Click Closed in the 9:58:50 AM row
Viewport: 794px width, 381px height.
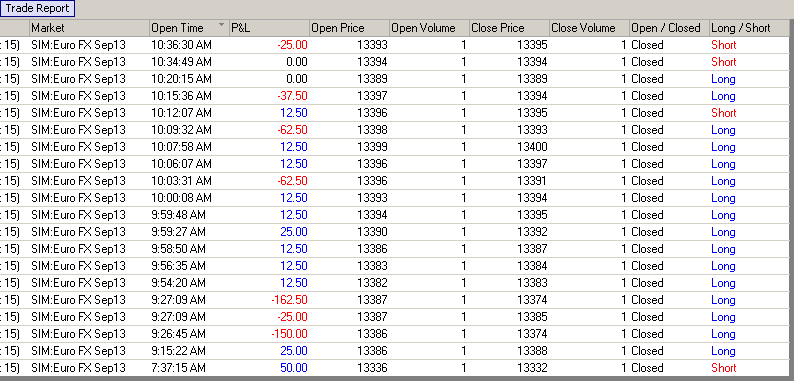647,249
